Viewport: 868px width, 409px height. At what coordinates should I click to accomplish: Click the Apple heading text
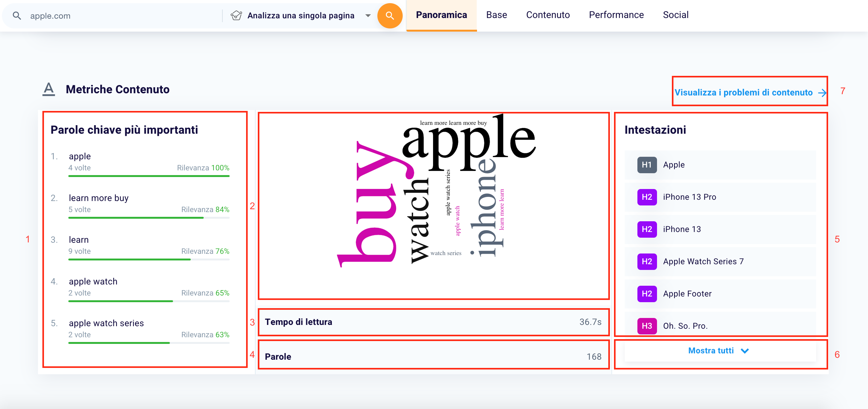(673, 165)
